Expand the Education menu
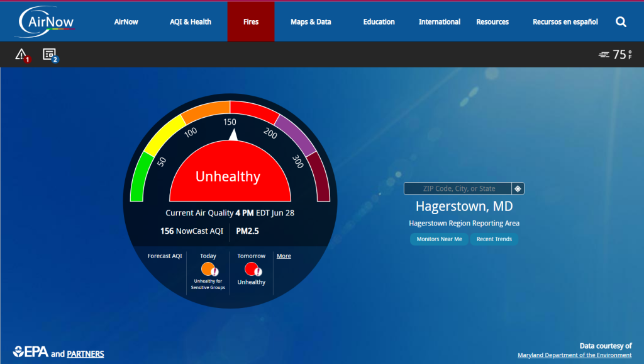This screenshot has height=364, width=644. click(379, 22)
